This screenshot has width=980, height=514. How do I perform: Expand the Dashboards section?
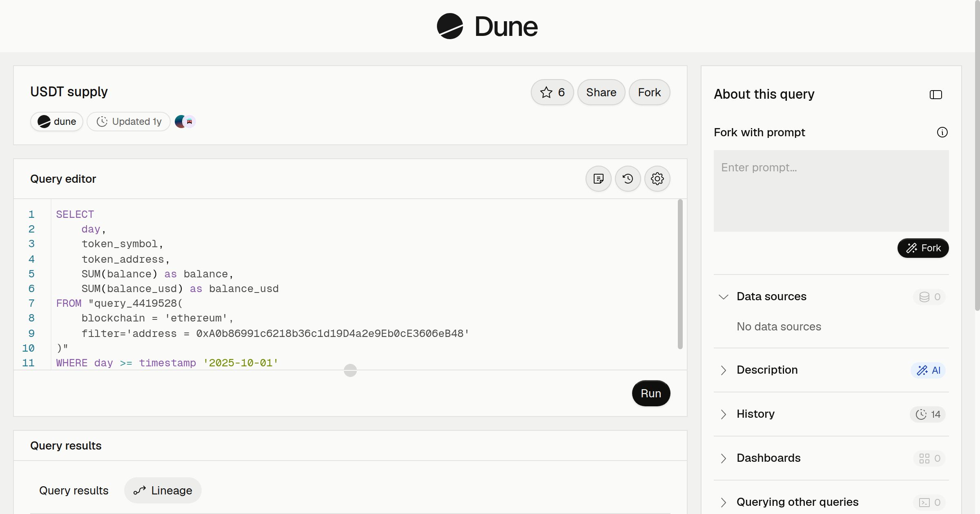coord(723,458)
